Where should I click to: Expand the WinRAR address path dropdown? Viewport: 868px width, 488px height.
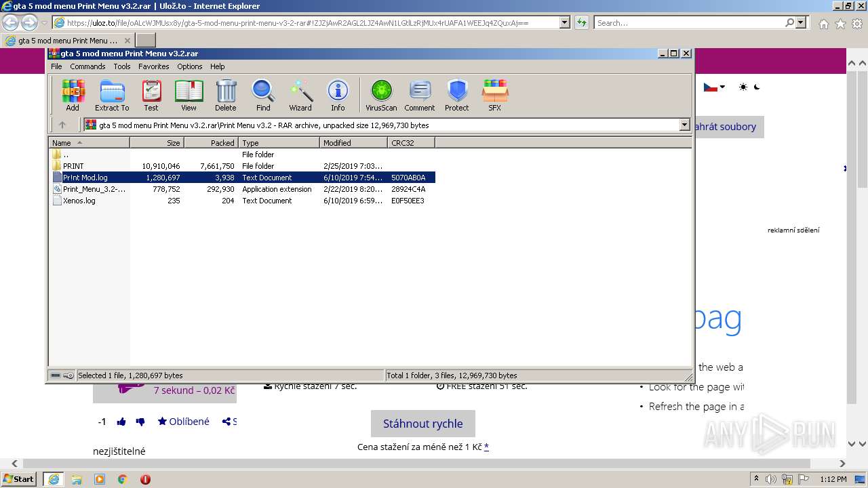tap(684, 125)
